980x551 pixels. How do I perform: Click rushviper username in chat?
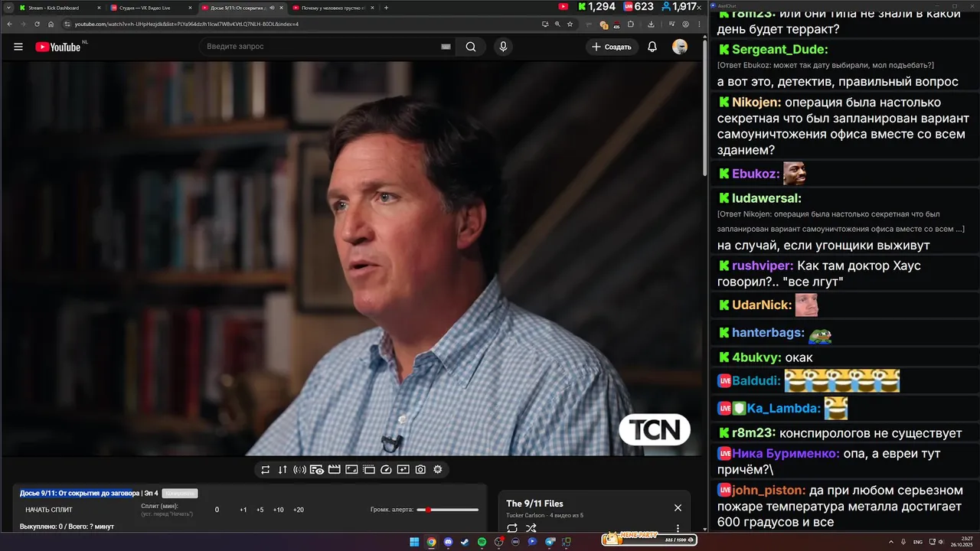[x=762, y=266]
